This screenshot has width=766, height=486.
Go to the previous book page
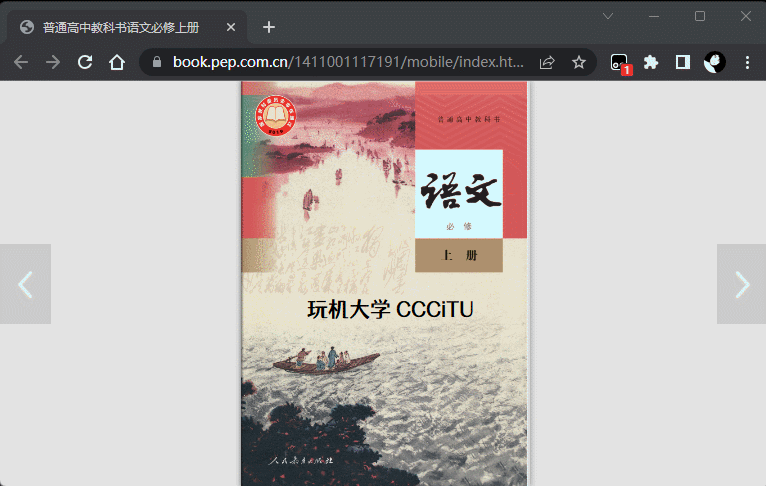click(x=25, y=284)
